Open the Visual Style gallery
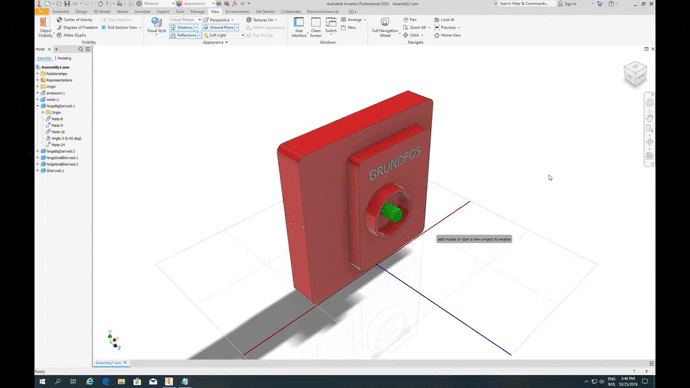This screenshot has height=388, width=690. pyautogui.click(x=156, y=26)
